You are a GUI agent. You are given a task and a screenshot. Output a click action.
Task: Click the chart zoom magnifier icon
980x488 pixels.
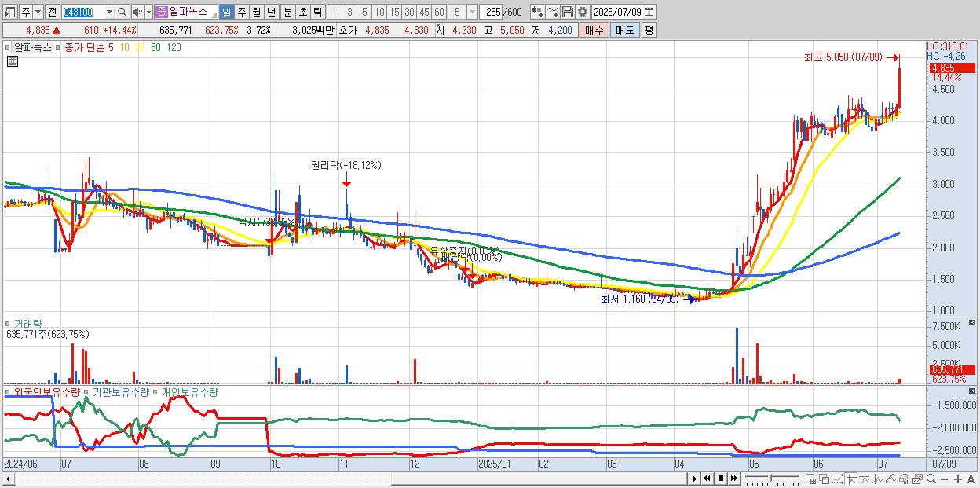click(931, 479)
